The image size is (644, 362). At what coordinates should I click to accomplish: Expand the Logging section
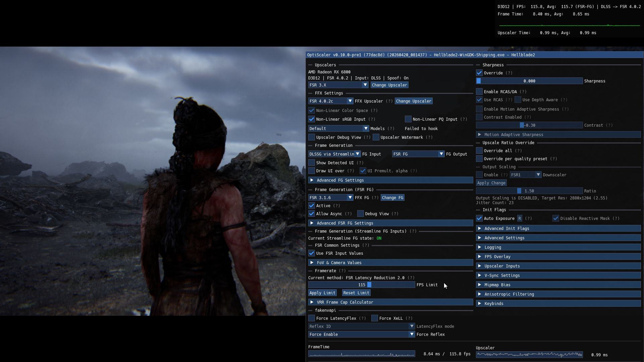click(x=558, y=247)
